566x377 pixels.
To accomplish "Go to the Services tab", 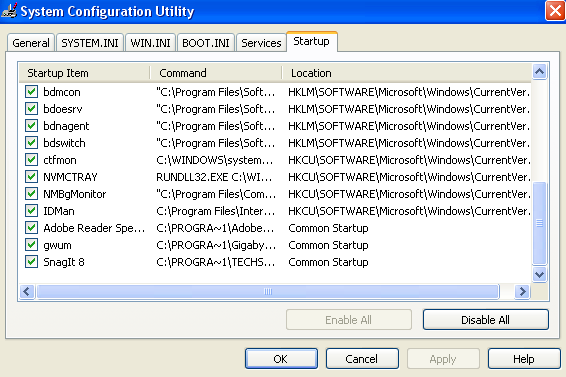I will click(261, 43).
